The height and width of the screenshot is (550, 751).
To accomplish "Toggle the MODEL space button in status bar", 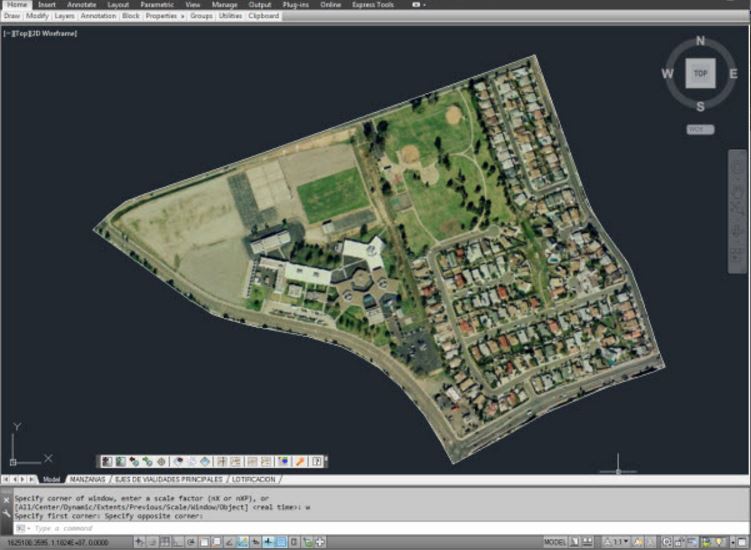I will (555, 542).
